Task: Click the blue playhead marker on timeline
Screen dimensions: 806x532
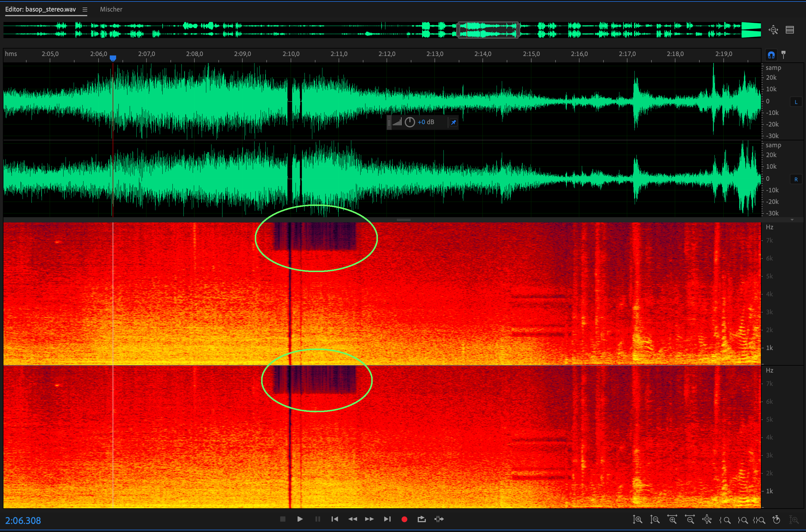Action: click(113, 58)
